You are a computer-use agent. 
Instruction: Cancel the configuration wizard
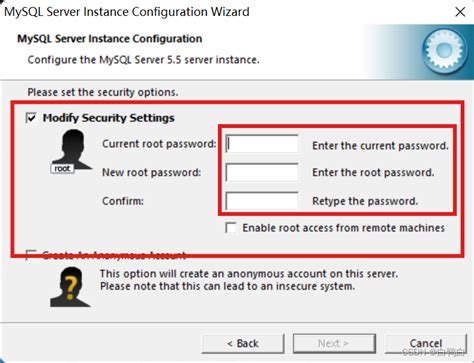click(426, 343)
